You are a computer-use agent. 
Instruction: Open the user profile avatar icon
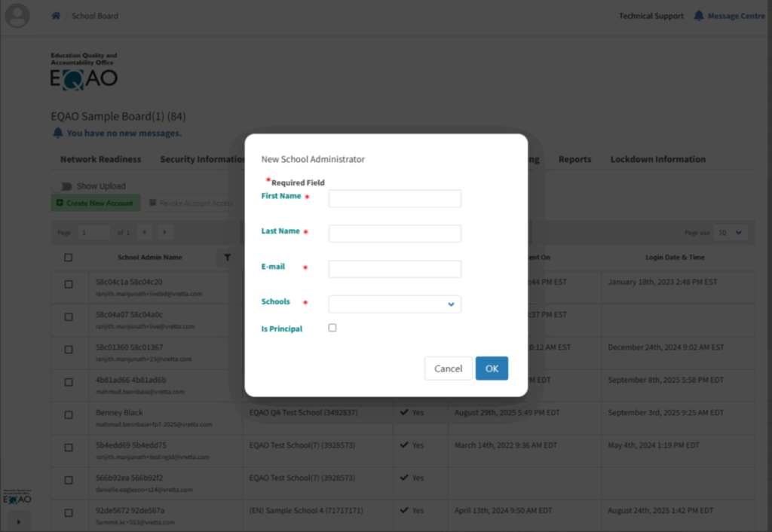click(x=17, y=16)
